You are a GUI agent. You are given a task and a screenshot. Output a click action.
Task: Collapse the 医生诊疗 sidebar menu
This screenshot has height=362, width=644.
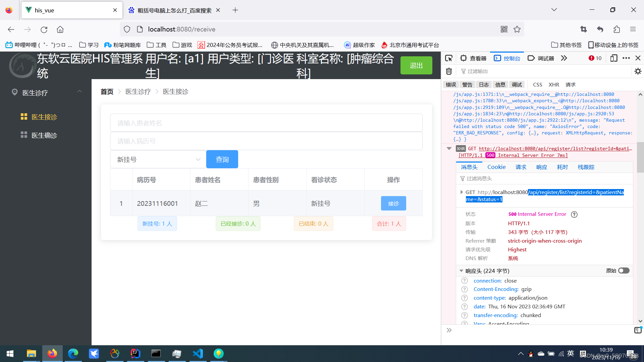[x=46, y=93]
